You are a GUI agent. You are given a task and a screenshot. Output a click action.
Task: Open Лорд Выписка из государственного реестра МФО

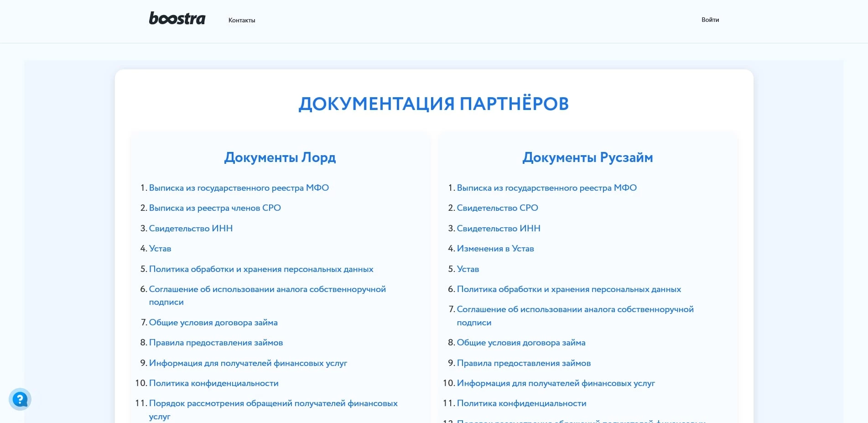(239, 188)
